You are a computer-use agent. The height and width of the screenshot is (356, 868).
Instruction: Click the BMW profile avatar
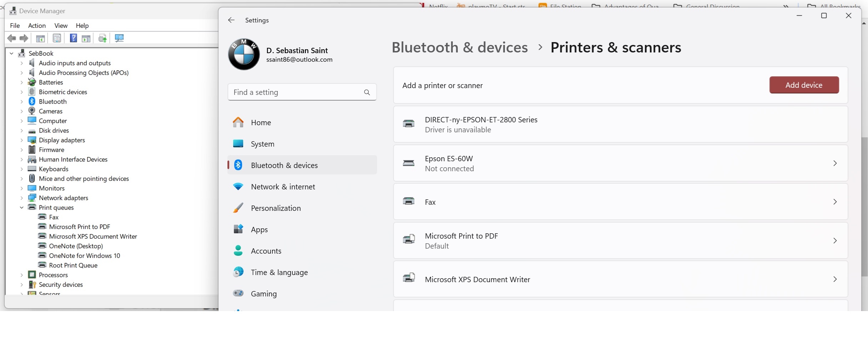[244, 54]
